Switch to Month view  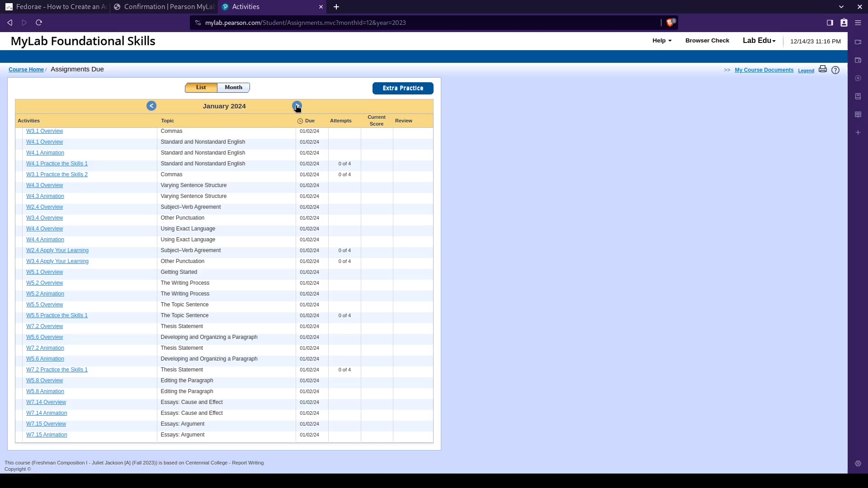point(233,88)
